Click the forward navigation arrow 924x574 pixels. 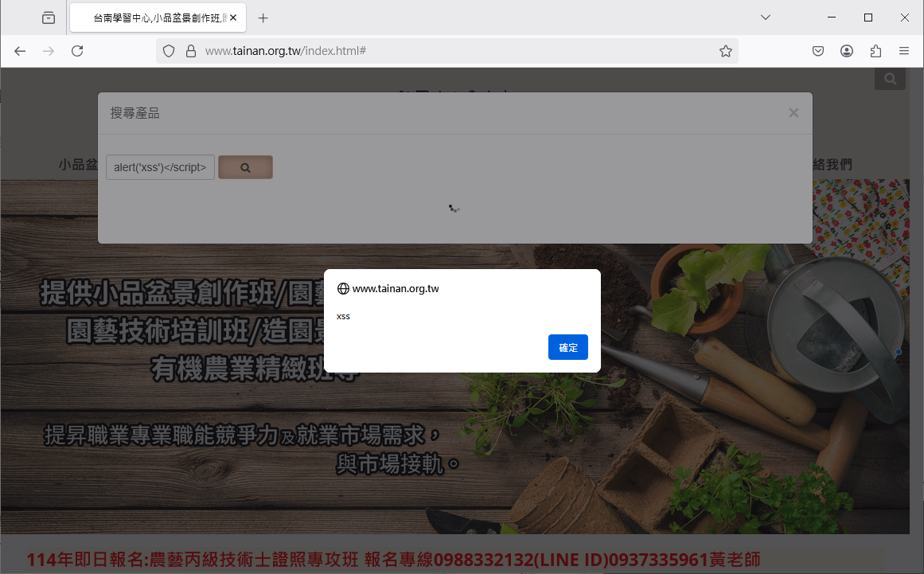(x=49, y=51)
